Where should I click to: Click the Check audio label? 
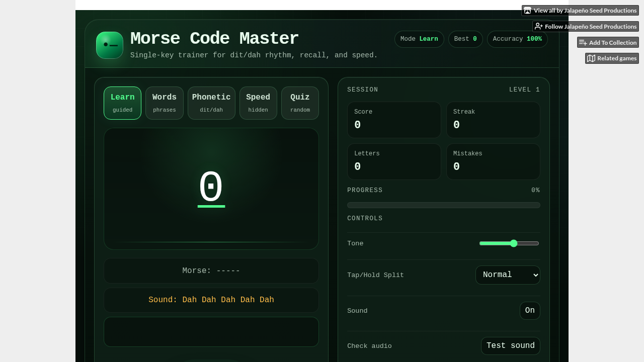369,346
